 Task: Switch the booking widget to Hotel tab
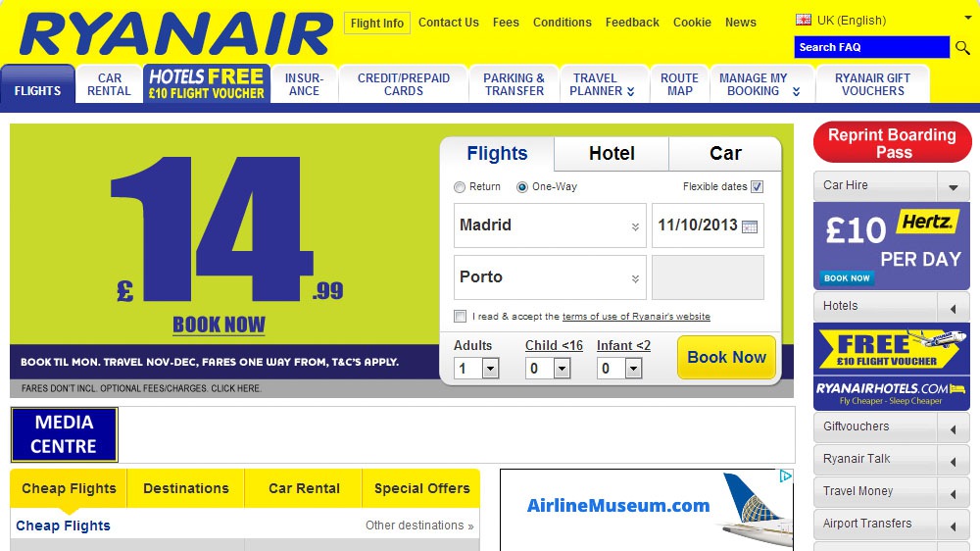(x=612, y=154)
